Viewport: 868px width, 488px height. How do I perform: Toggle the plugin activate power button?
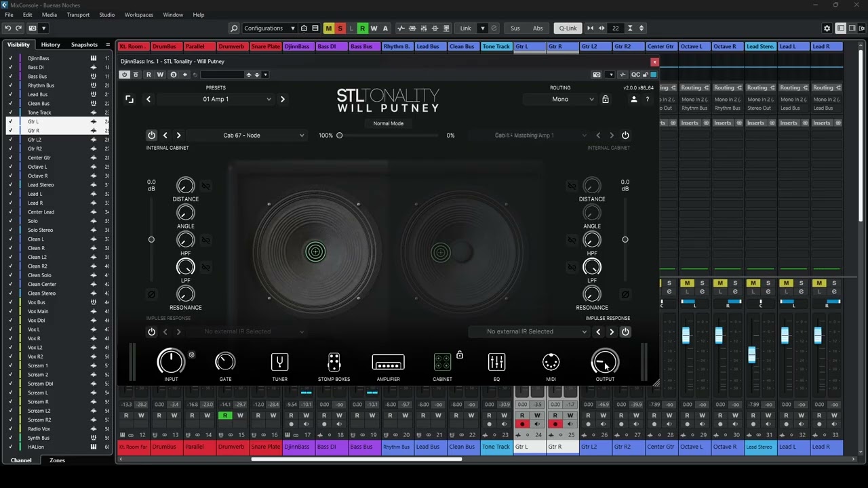pos(125,75)
